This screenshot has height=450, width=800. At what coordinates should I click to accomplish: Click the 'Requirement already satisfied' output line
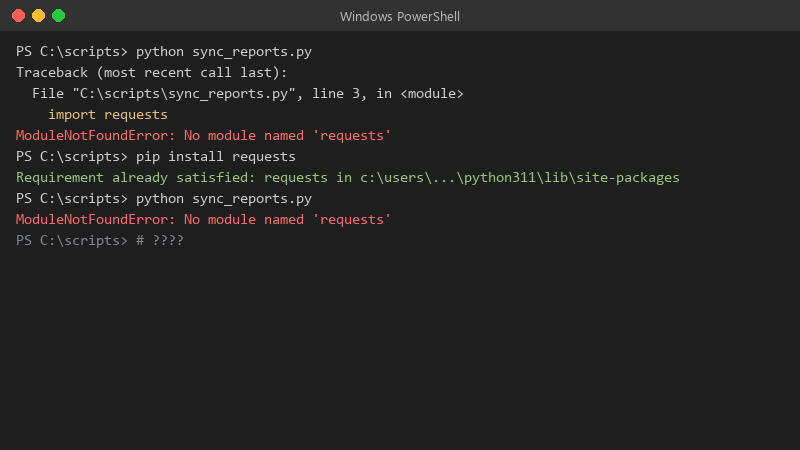point(347,178)
